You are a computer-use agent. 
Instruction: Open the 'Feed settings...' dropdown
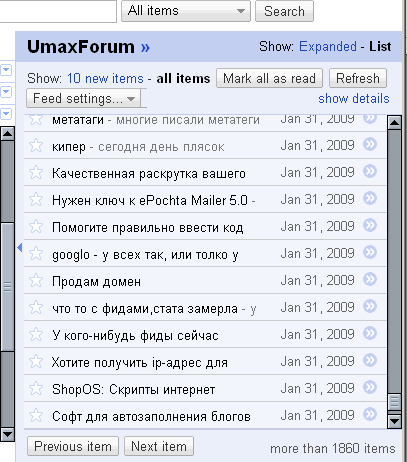[83, 99]
